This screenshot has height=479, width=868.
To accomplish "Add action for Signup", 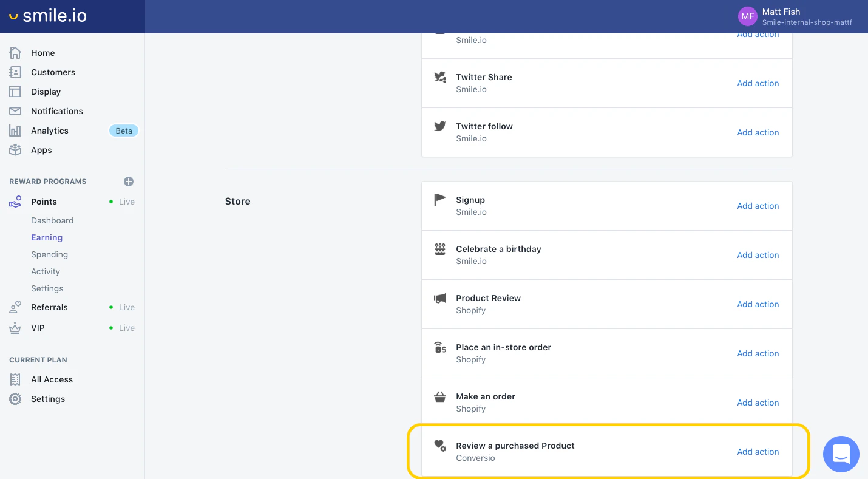I will coord(758,206).
